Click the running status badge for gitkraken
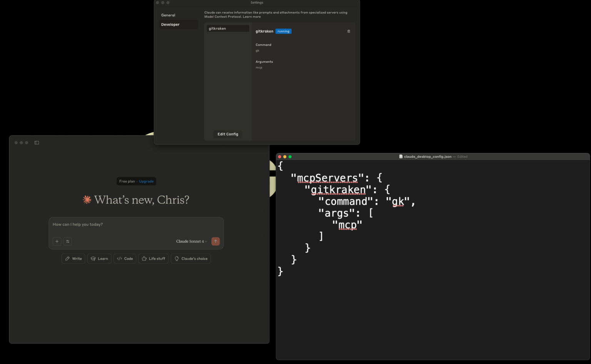The image size is (591, 364). click(x=283, y=31)
